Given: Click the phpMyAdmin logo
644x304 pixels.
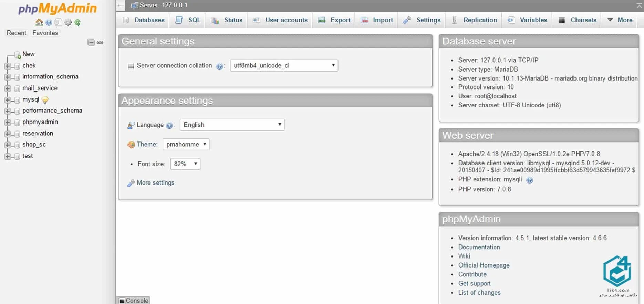Looking at the screenshot, I should point(58,8).
